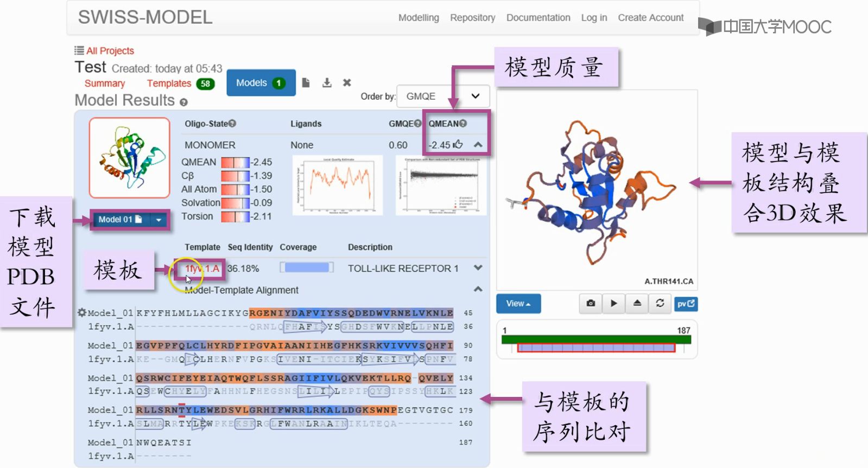The width and height of the screenshot is (868, 468).
Task: Open the Modelling menu
Action: click(x=419, y=18)
